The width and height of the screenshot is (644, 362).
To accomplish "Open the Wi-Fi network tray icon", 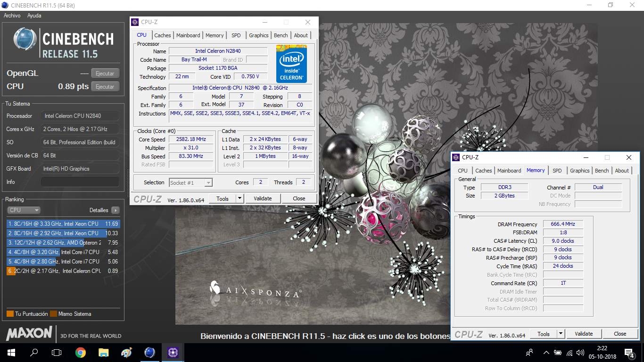I will pyautogui.click(x=570, y=352).
